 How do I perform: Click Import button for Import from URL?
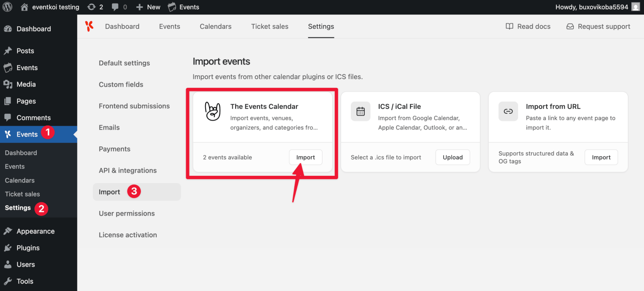coord(601,157)
